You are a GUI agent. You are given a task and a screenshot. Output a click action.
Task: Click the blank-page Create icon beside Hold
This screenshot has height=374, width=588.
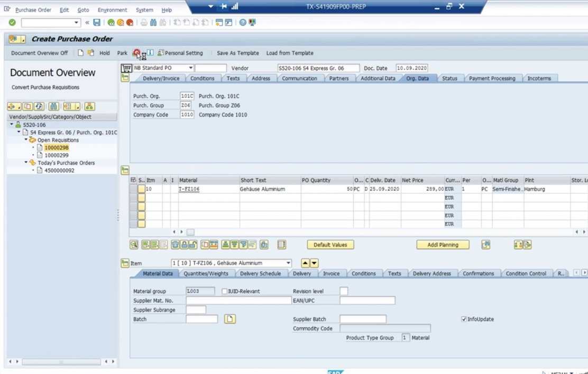(80, 53)
